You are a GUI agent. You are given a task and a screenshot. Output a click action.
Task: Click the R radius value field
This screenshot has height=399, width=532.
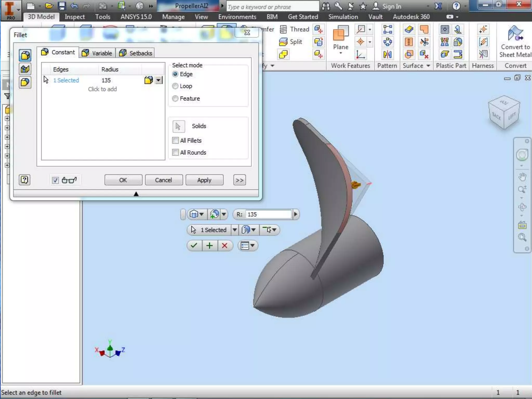(x=268, y=214)
